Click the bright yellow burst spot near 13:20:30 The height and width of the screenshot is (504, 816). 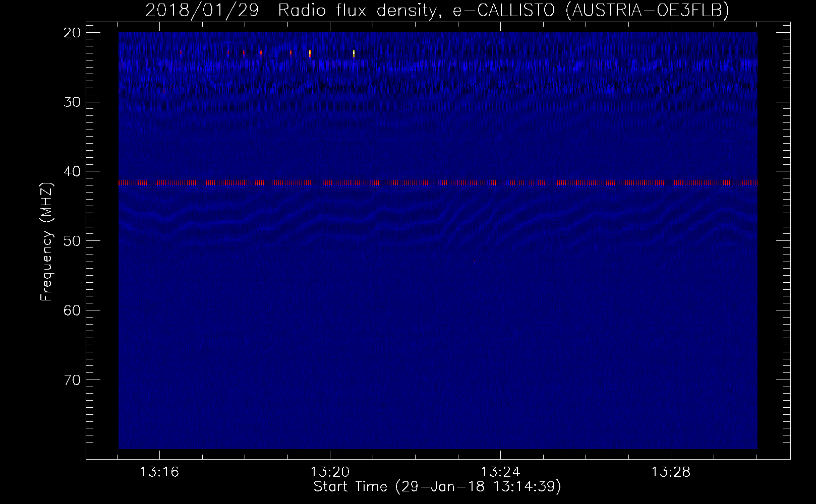tap(354, 53)
